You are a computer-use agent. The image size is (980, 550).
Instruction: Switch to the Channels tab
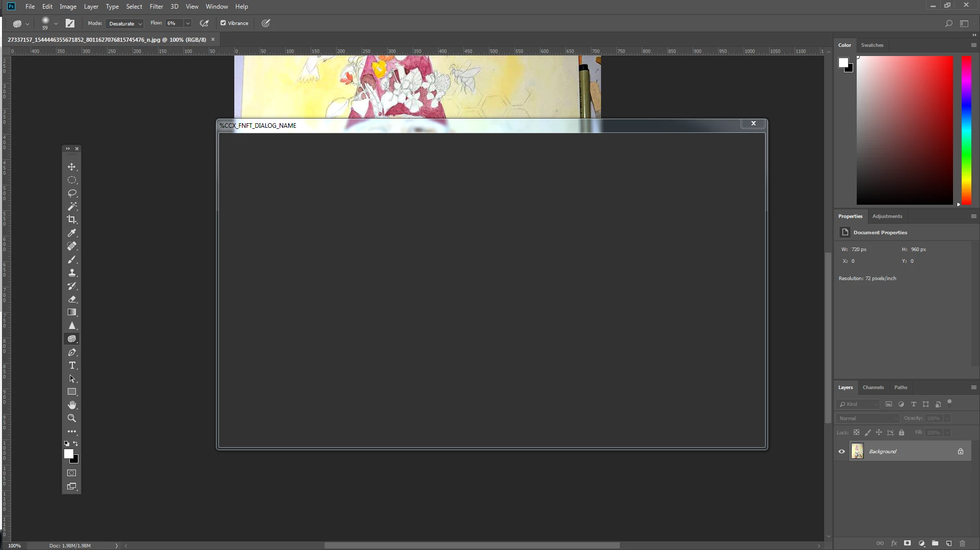coord(873,388)
